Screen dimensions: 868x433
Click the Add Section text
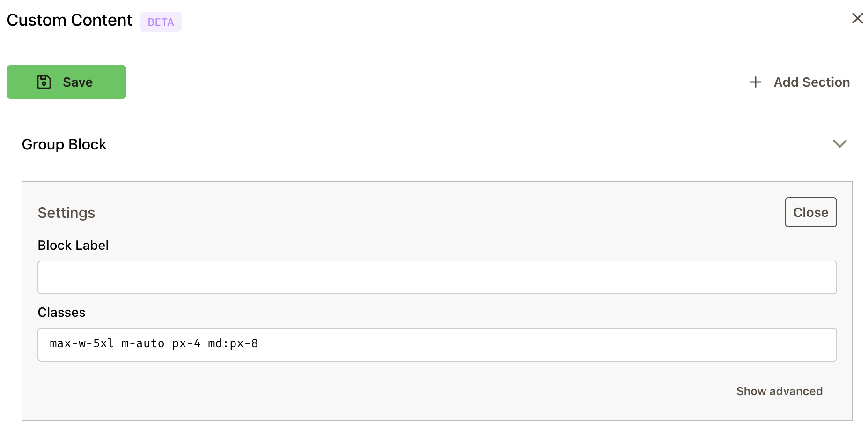[x=811, y=82]
